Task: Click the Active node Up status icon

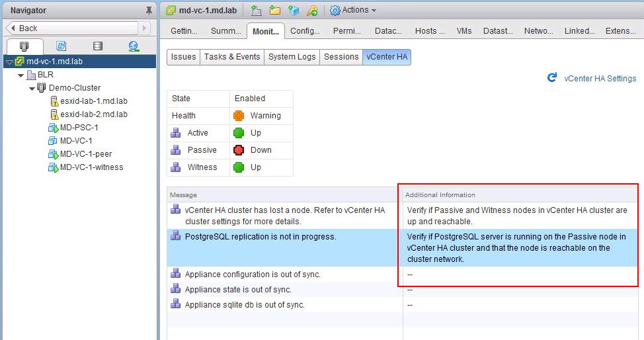Action: pyautogui.click(x=239, y=133)
